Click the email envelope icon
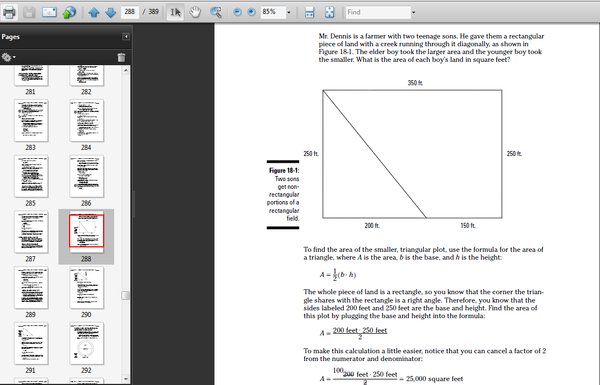 coord(49,12)
